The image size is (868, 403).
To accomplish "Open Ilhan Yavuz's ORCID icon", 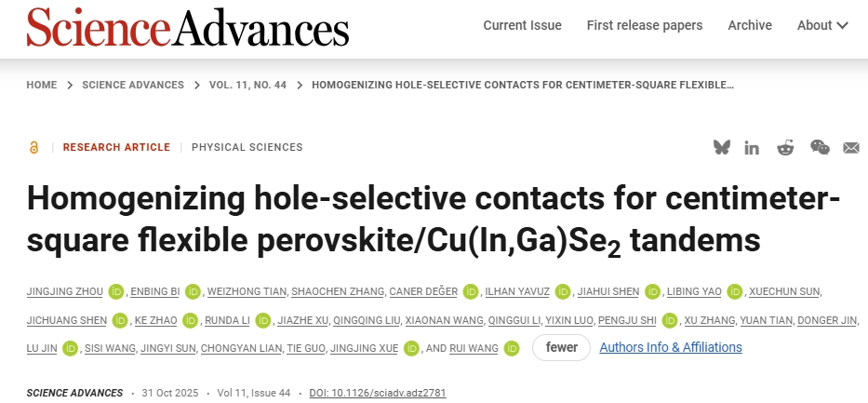I will pyautogui.click(x=563, y=291).
